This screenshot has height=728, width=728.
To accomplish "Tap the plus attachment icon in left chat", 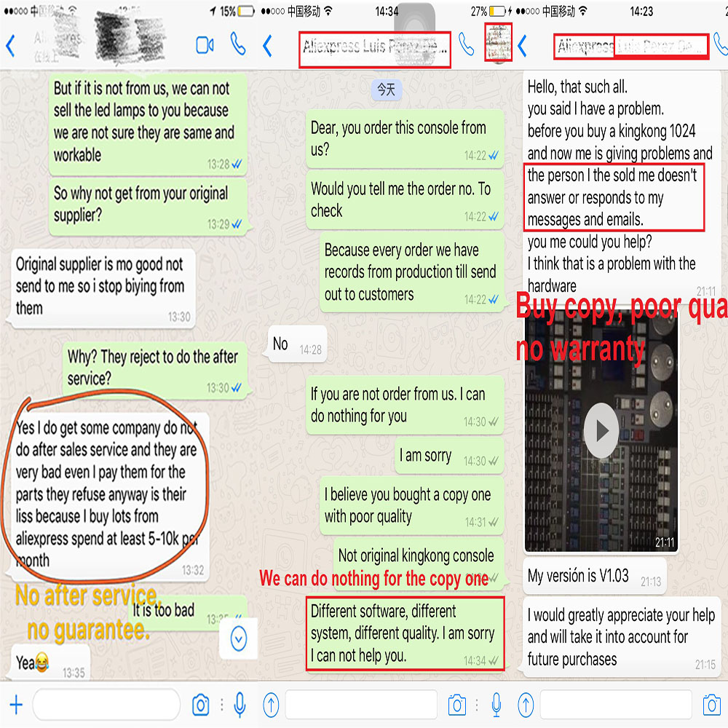I will [16, 705].
